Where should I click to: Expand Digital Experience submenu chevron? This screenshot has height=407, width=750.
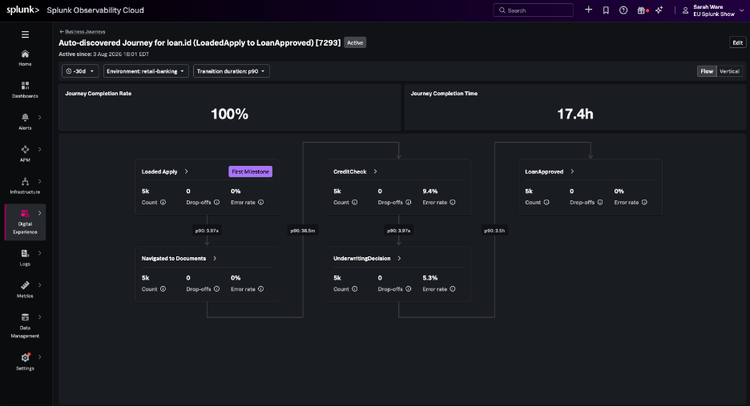pos(40,213)
